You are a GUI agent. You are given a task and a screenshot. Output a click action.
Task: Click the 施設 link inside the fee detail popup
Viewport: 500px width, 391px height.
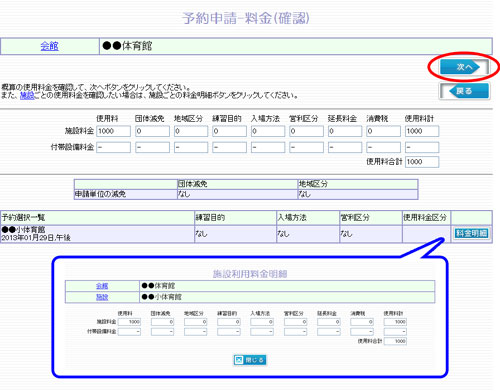click(x=102, y=297)
